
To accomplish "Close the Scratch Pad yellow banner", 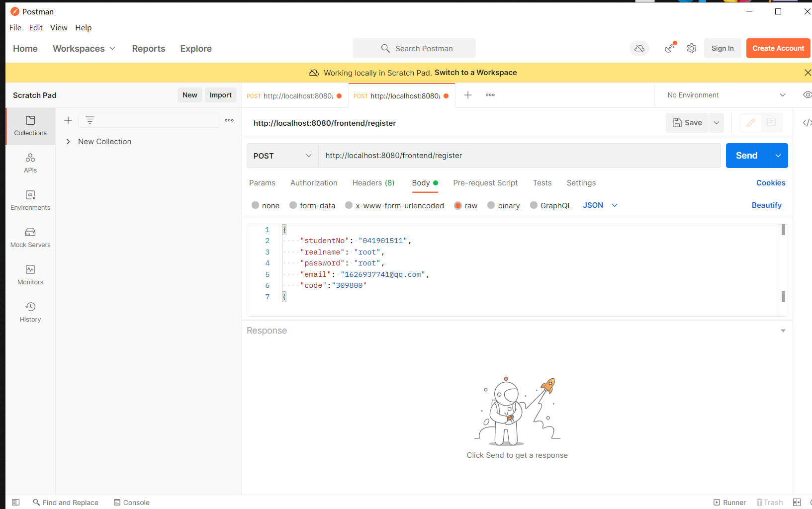I will (808, 73).
